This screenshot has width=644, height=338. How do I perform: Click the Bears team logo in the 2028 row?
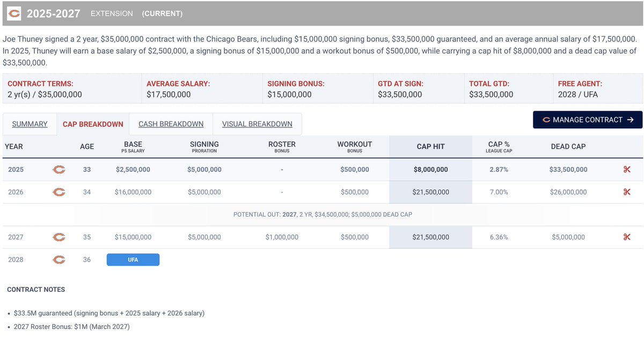tap(59, 260)
